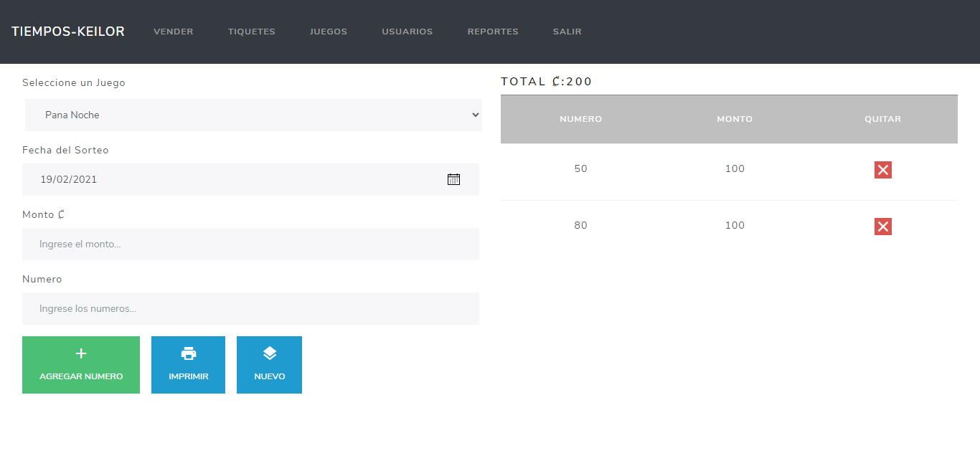Focus the Monto amount input field
Viewport: 980px width, 471px height.
250,244
